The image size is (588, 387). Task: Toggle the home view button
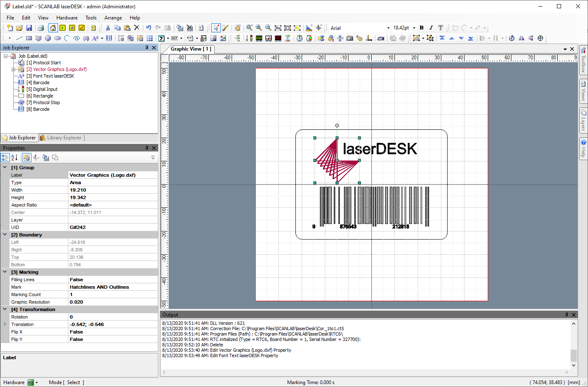point(53,28)
